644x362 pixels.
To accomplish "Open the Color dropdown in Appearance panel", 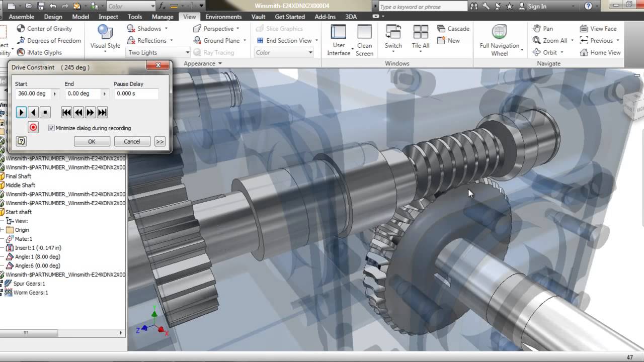I will (284, 52).
